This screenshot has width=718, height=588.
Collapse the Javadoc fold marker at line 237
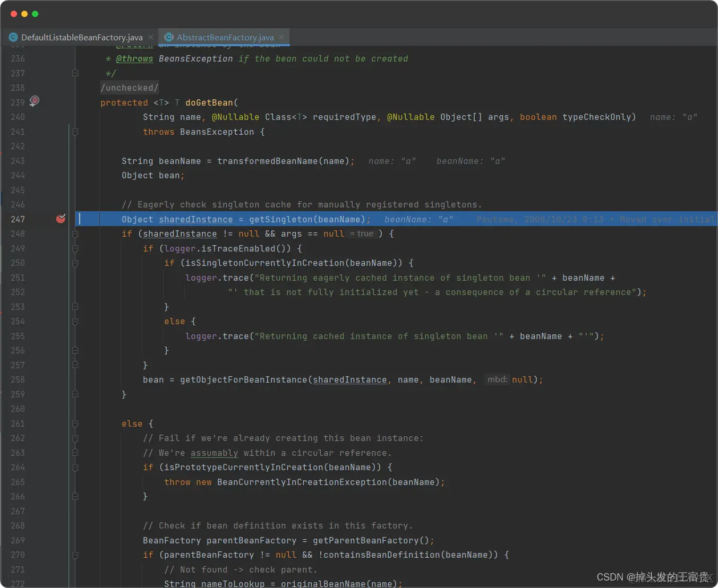[x=75, y=73]
